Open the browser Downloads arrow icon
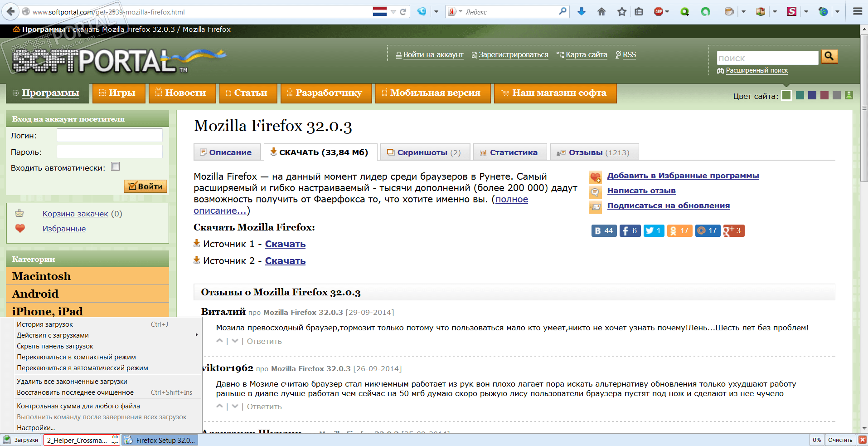Viewport: 868px width, 446px height. 581,11
